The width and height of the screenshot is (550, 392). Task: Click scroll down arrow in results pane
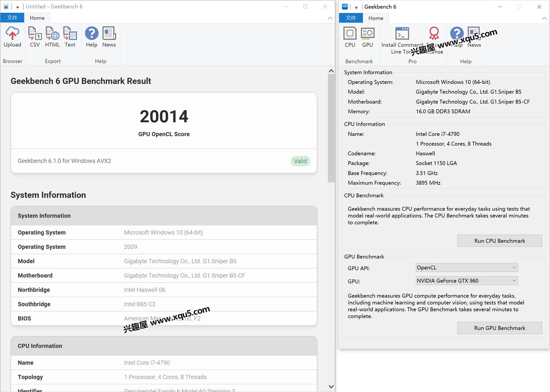(331, 387)
